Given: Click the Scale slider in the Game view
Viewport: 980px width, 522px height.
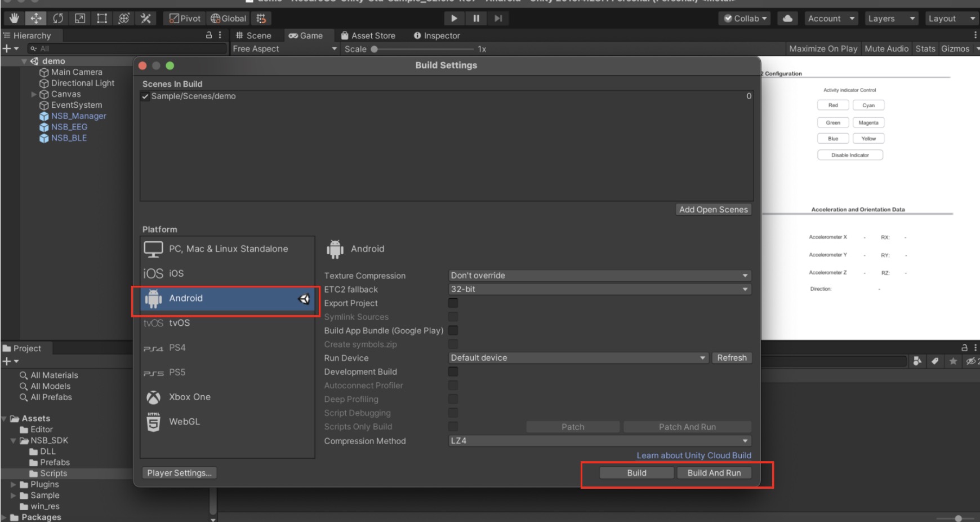Looking at the screenshot, I should tap(375, 48).
